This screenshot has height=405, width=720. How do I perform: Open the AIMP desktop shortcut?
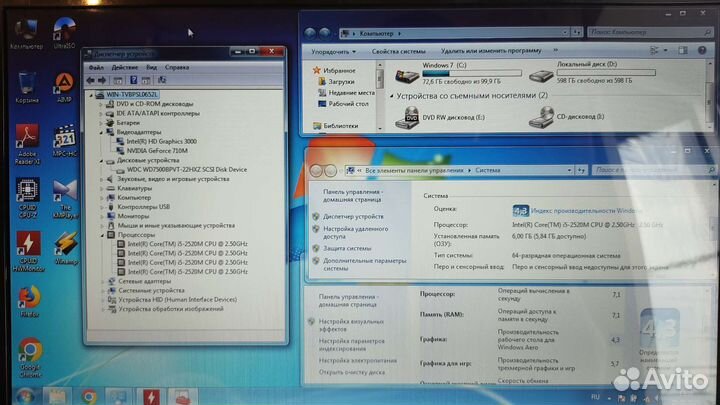[64, 88]
